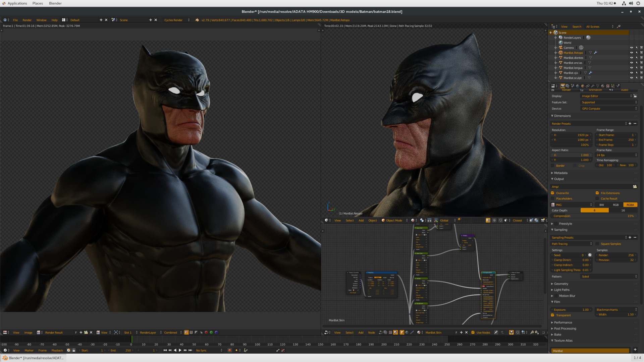Viewport: 644px width, 362px height.
Task: Select RGBA output color mode
Action: [630, 204]
